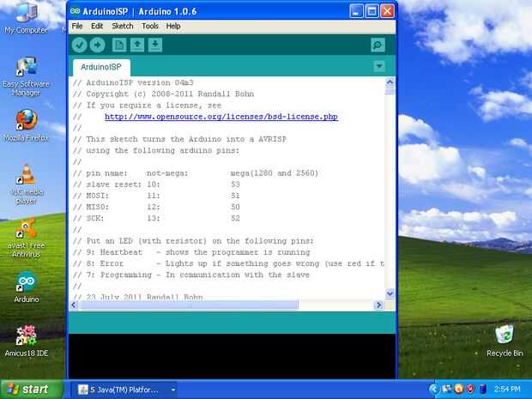This screenshot has width=532, height=399.
Task: Click the 'MOSI: 11:' code line
Action: point(156,196)
